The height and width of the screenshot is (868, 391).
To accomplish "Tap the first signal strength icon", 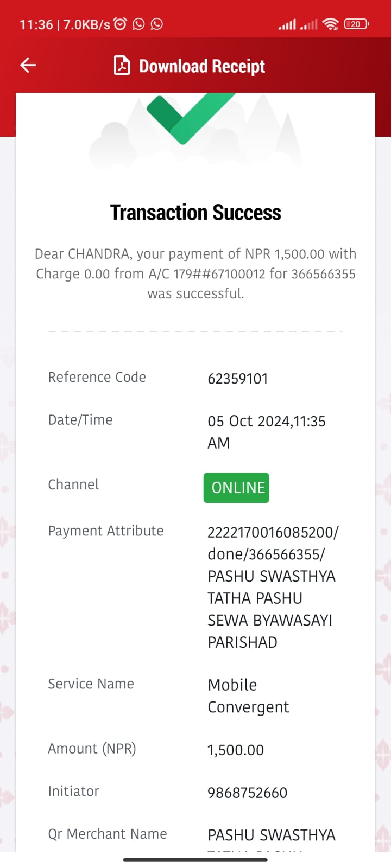I will 287,24.
